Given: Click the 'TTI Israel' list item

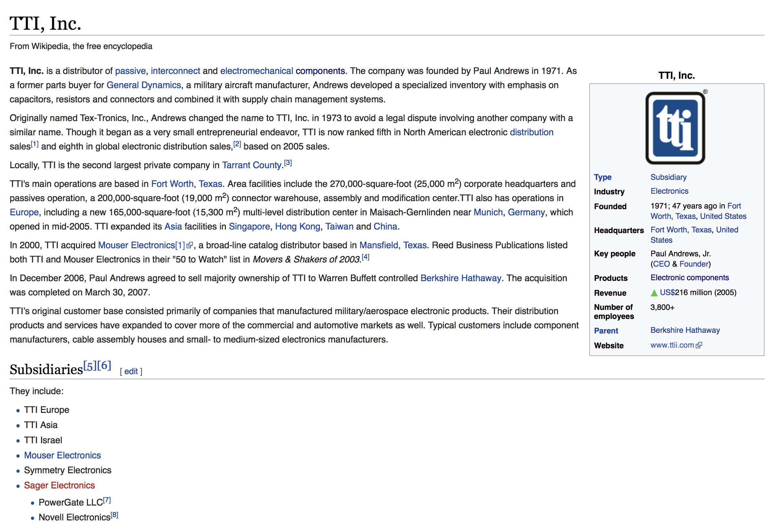Looking at the screenshot, I should coord(43,440).
